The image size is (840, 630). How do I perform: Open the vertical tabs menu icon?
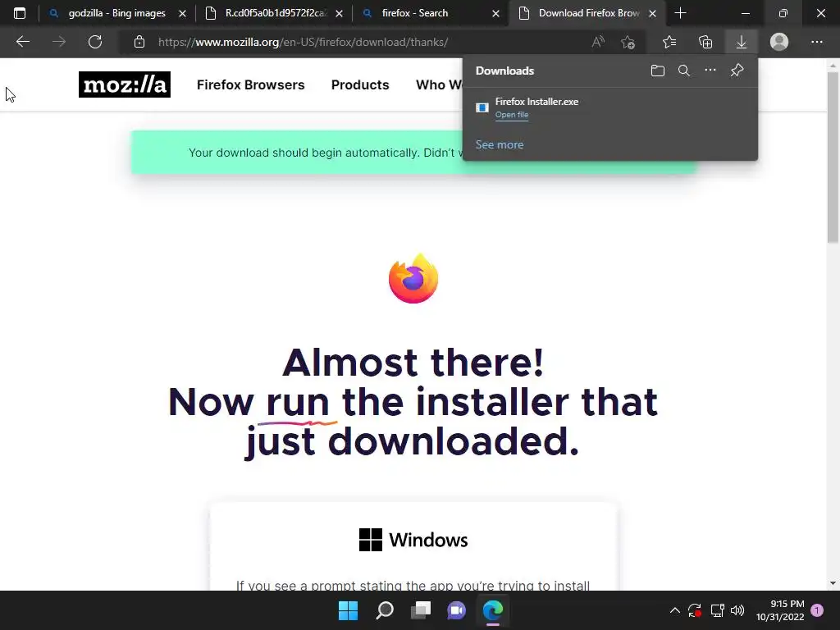[x=20, y=13]
